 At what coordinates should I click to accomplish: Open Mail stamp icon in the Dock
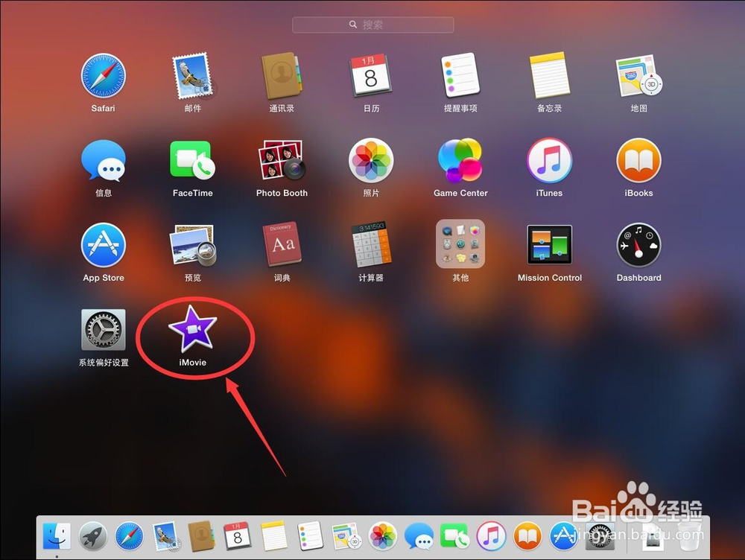pos(165,536)
